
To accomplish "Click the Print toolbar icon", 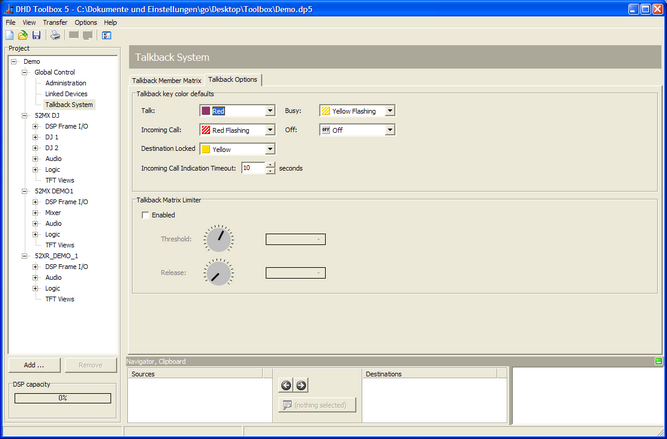I will point(56,34).
